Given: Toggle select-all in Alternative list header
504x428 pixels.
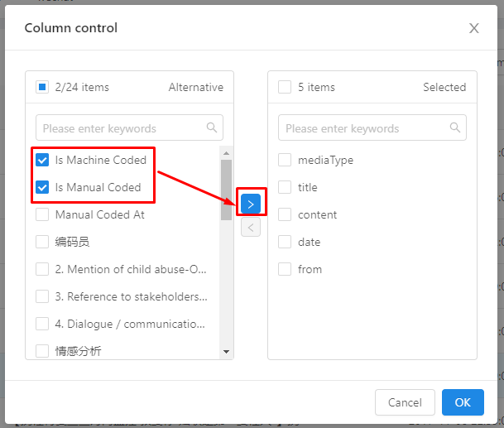Looking at the screenshot, I should point(42,87).
